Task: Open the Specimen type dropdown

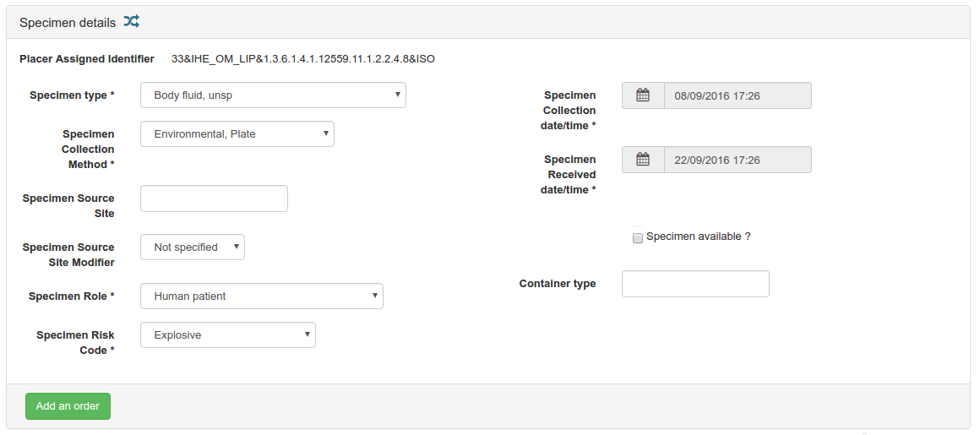Action: (x=273, y=95)
